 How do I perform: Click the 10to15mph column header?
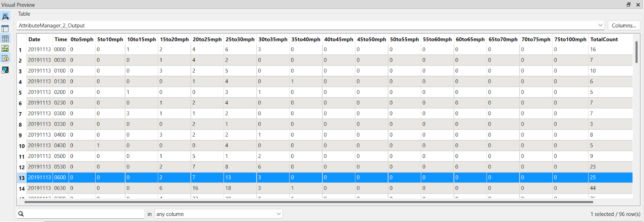point(142,39)
